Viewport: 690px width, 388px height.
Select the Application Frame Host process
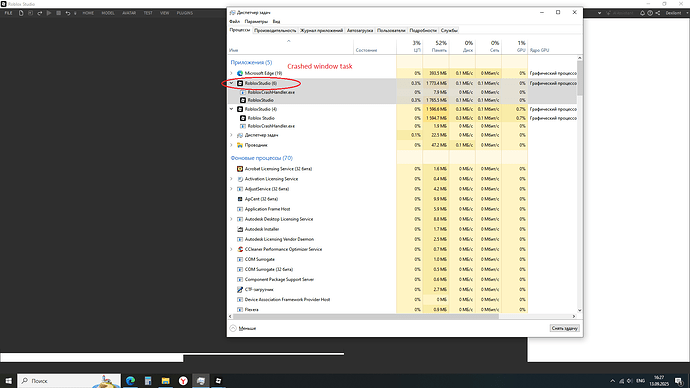point(267,209)
